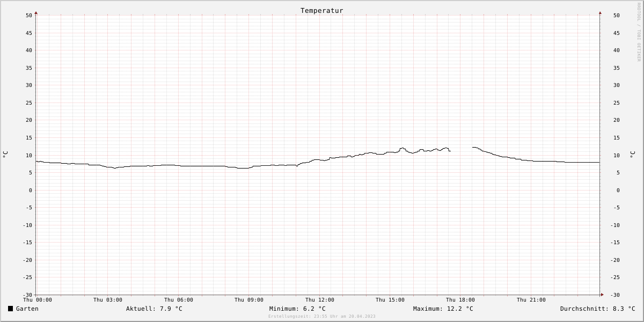644x322 pixels.
Task: Click the "0" label on the left axis
Action: point(31,191)
